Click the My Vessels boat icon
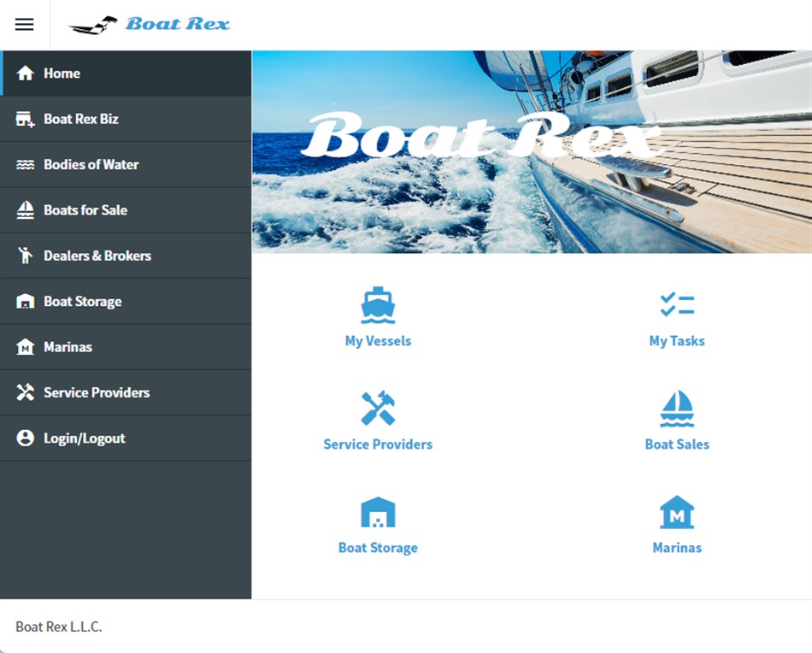 coord(378,304)
